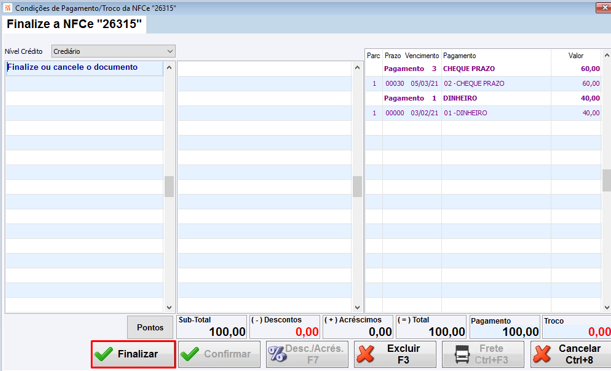This screenshot has height=371, width=611.
Task: Click the red X icon on Excluir
Action: pos(365,354)
